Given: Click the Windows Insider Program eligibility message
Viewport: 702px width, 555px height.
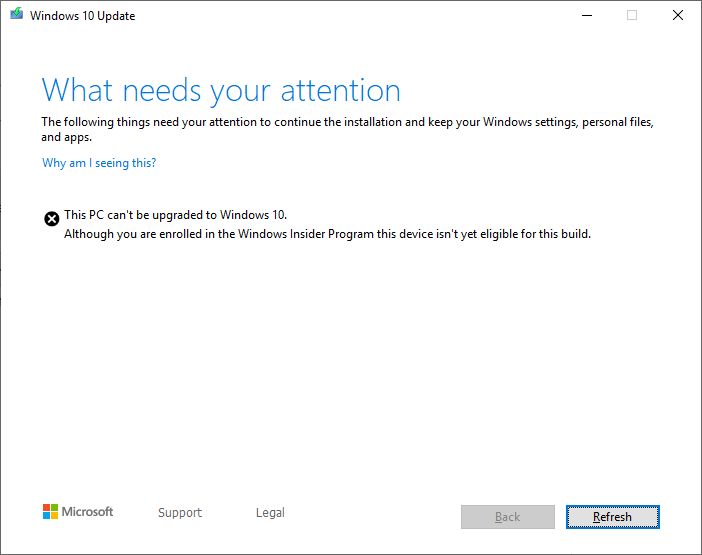Looking at the screenshot, I should tap(327, 234).
